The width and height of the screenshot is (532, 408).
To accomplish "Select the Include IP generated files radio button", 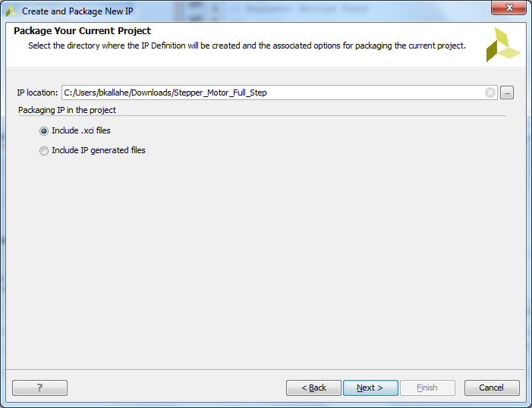I will (x=44, y=151).
